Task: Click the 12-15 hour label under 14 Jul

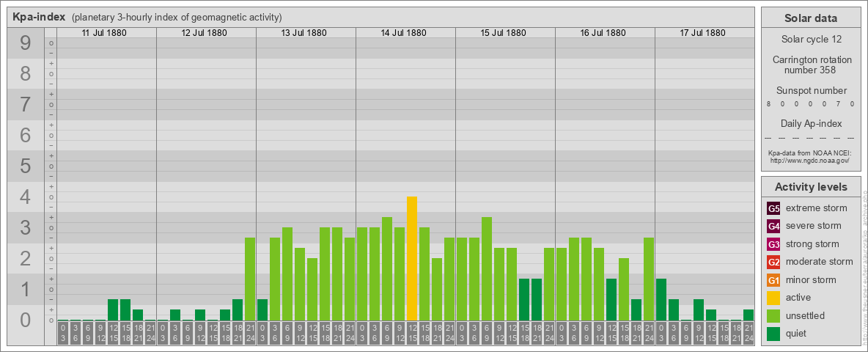Action: [412, 334]
